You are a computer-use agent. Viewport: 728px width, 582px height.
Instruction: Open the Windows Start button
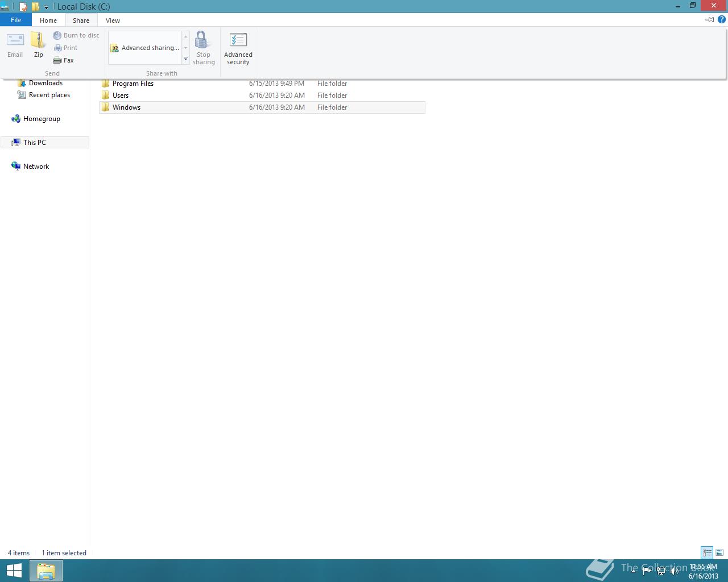pos(14,571)
